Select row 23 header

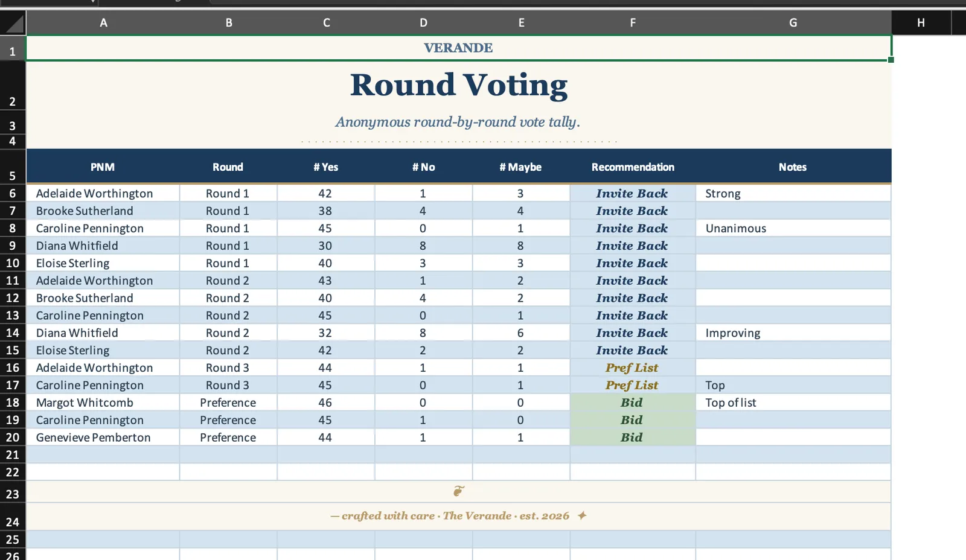tap(13, 492)
